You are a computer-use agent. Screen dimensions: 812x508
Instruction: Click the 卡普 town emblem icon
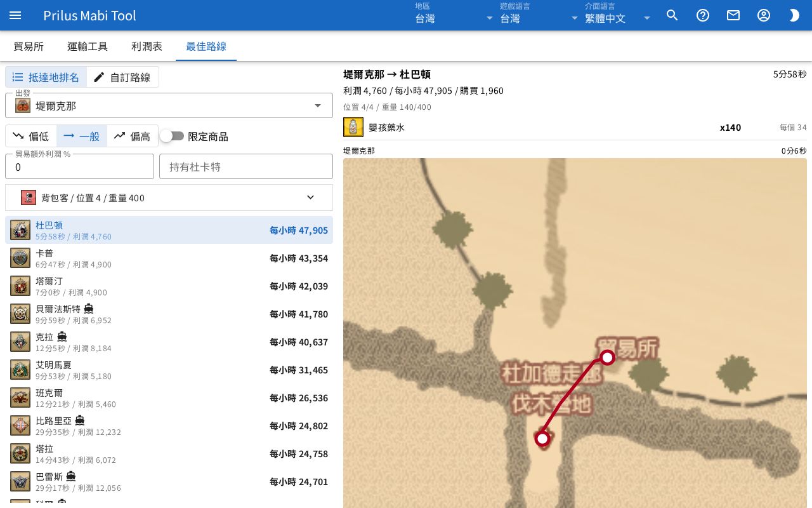click(x=20, y=258)
